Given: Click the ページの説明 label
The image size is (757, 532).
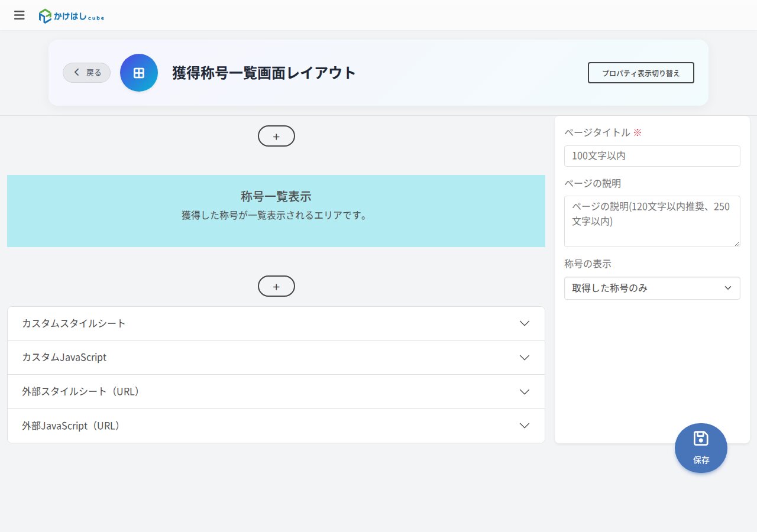Looking at the screenshot, I should [x=593, y=183].
